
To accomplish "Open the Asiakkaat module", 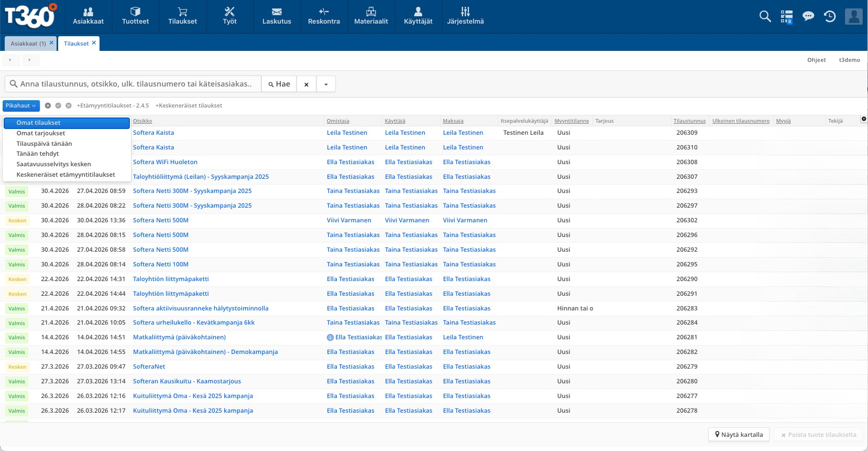I will [88, 16].
